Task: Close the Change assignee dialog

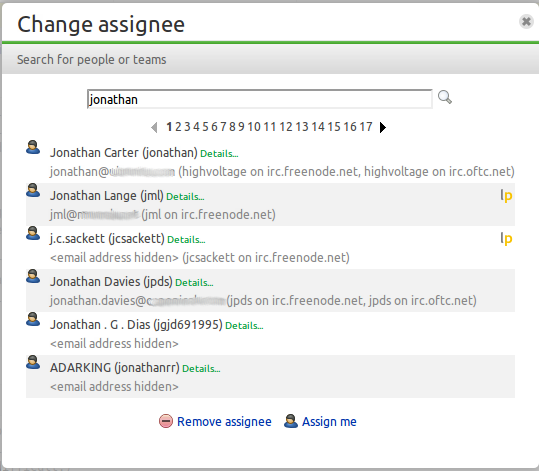Action: 526,22
